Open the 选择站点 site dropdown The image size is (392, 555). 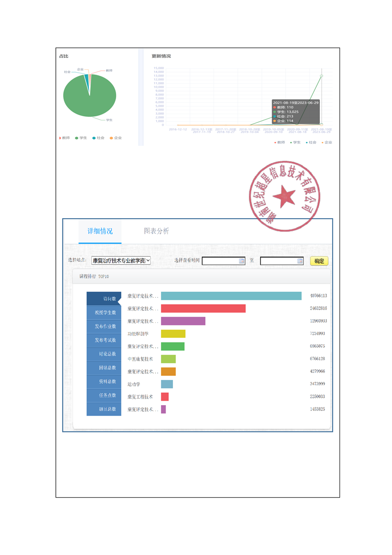click(121, 261)
